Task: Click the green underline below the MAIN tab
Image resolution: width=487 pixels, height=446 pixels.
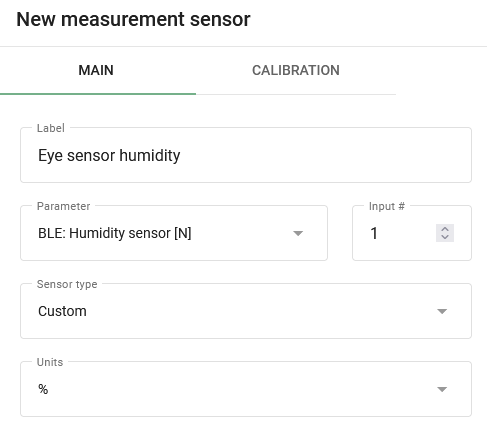Action: click(98, 94)
